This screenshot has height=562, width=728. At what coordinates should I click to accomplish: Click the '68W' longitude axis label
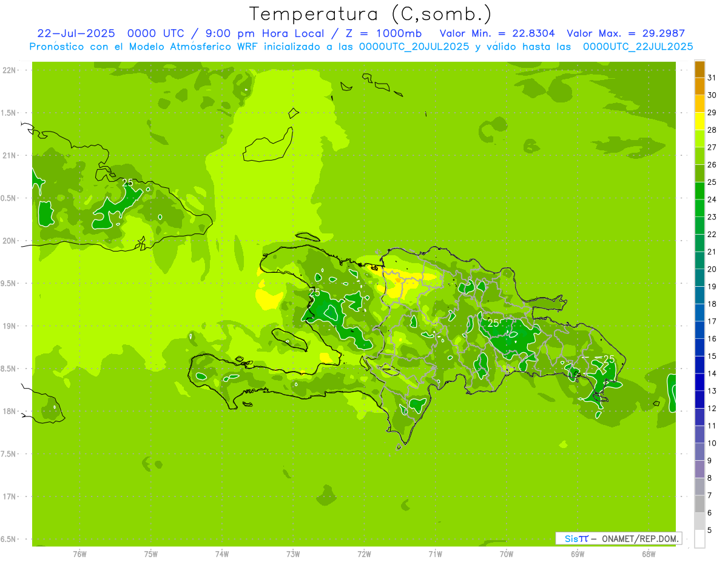tap(649, 554)
